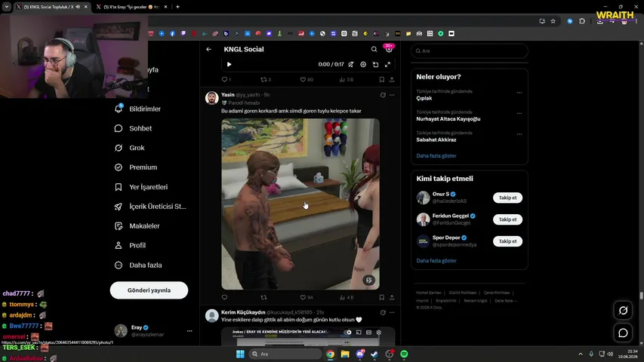Mute the video via the speaker icon
This screenshot has width=644, height=362.
[351, 64]
